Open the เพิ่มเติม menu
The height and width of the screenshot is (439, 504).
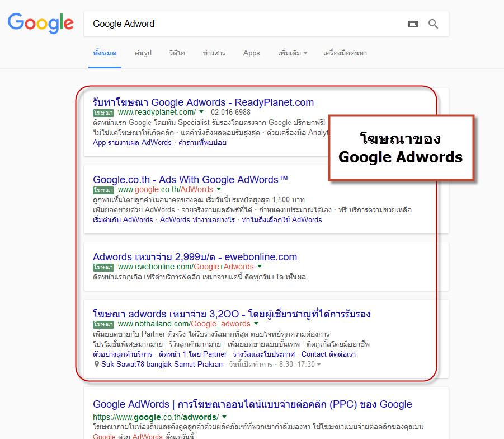[293, 53]
